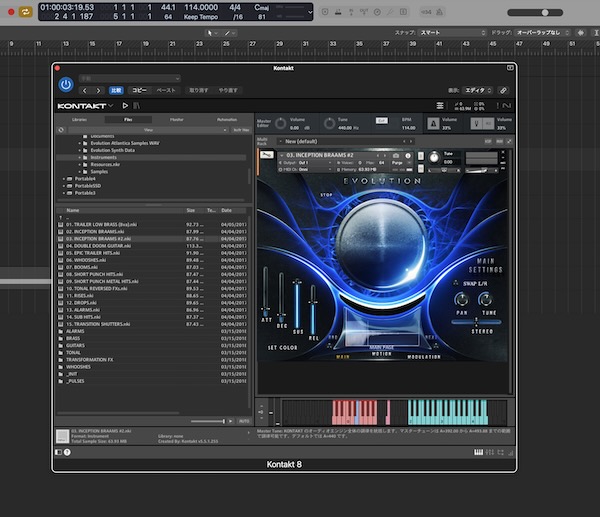Adjust the Master Tune knob
Image resolution: width=600 pixels, height=517 pixels.
(329, 123)
